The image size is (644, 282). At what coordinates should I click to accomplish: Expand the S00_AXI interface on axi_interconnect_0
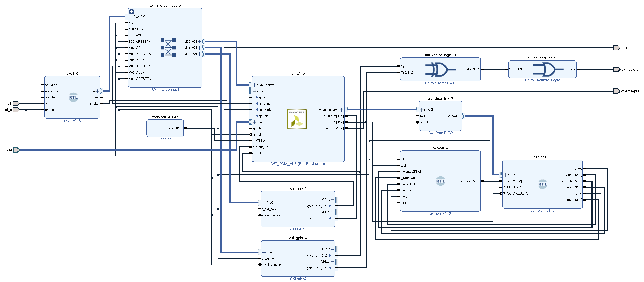click(x=131, y=17)
